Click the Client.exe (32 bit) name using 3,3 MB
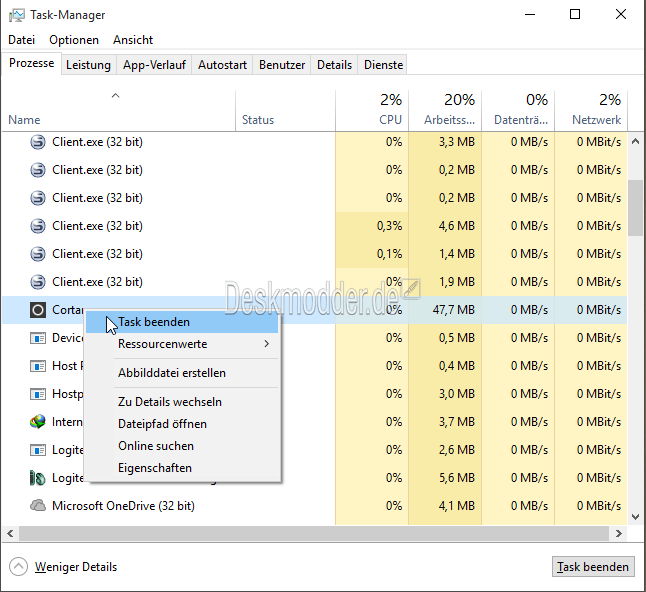646x592 pixels. (97, 142)
